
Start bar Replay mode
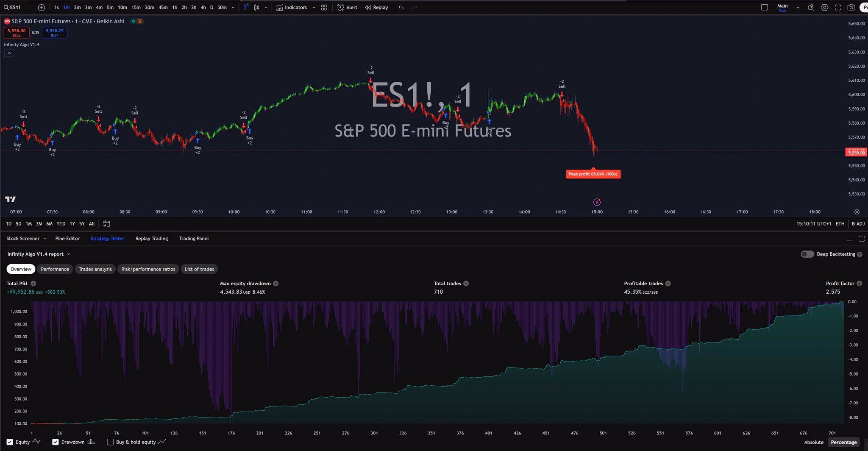pyautogui.click(x=376, y=7)
